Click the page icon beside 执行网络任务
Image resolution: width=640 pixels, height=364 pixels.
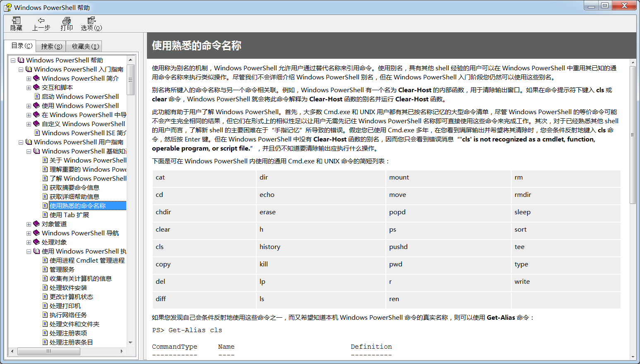click(45, 315)
